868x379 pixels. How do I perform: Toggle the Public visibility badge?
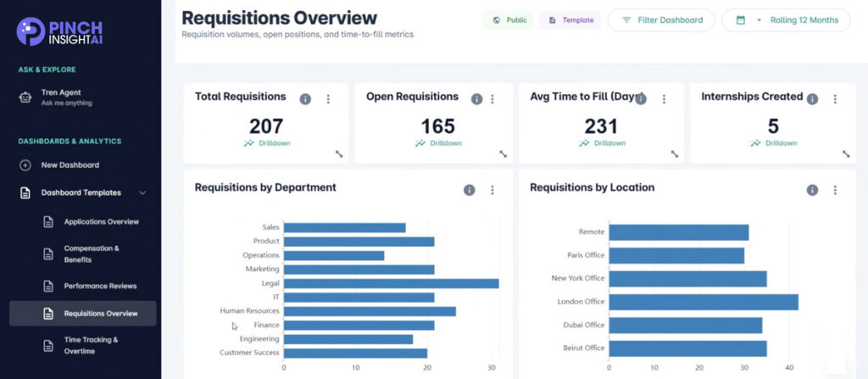point(509,20)
